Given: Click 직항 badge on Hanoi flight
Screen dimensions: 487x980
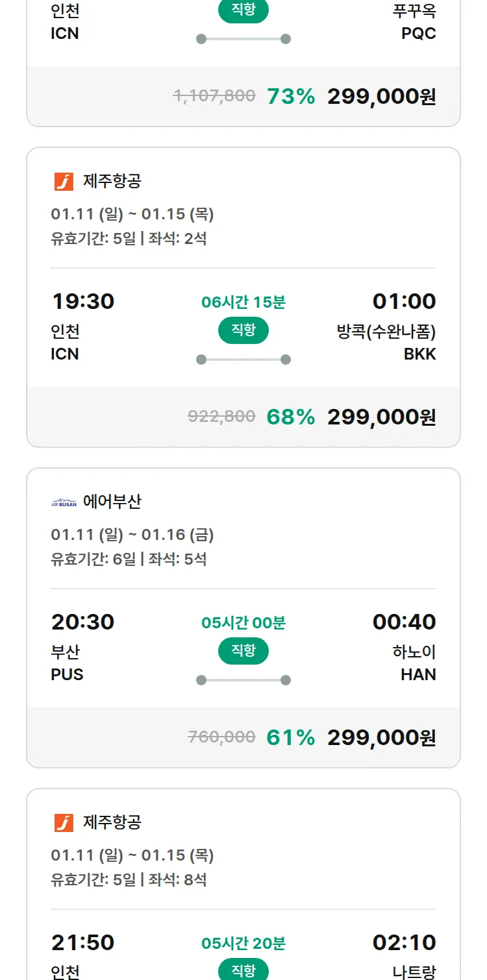Looking at the screenshot, I should [x=243, y=651].
